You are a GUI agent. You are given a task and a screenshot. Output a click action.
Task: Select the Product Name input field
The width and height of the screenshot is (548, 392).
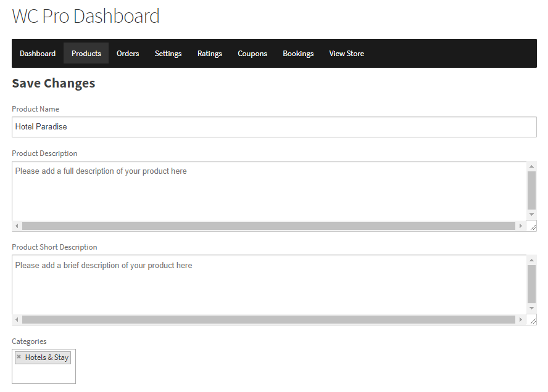coord(272,126)
